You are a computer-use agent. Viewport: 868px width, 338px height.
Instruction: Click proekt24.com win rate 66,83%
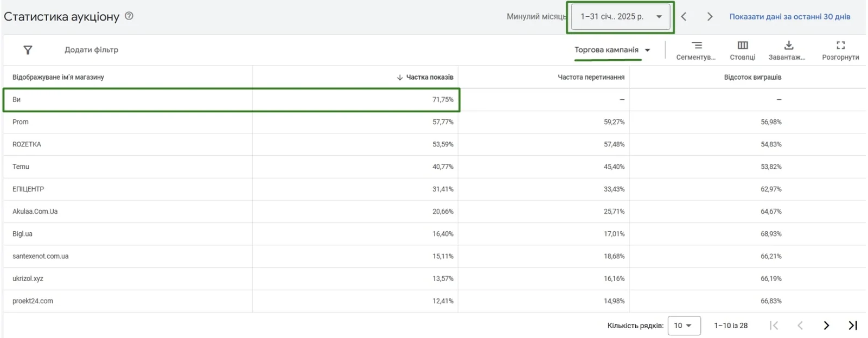coord(771,301)
